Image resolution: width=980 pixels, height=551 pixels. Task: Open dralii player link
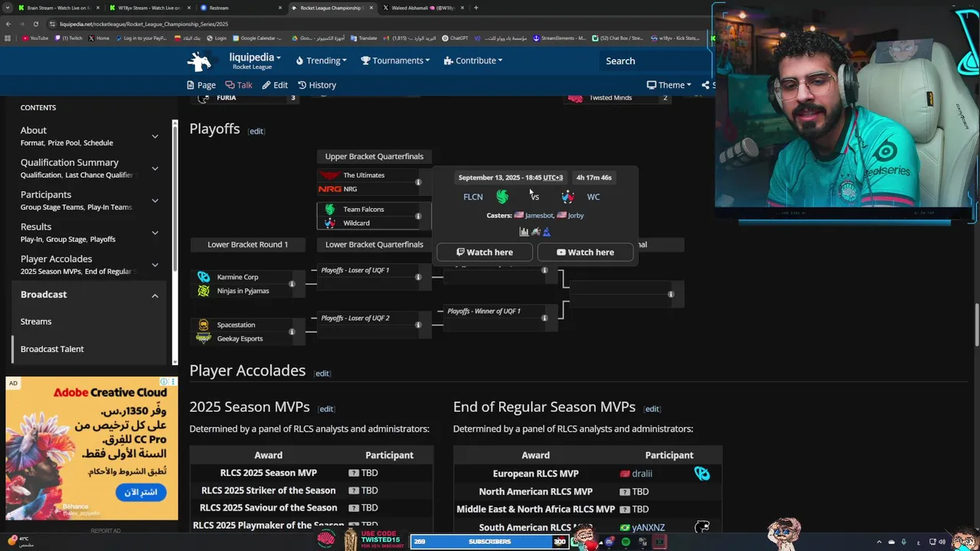[642, 474]
